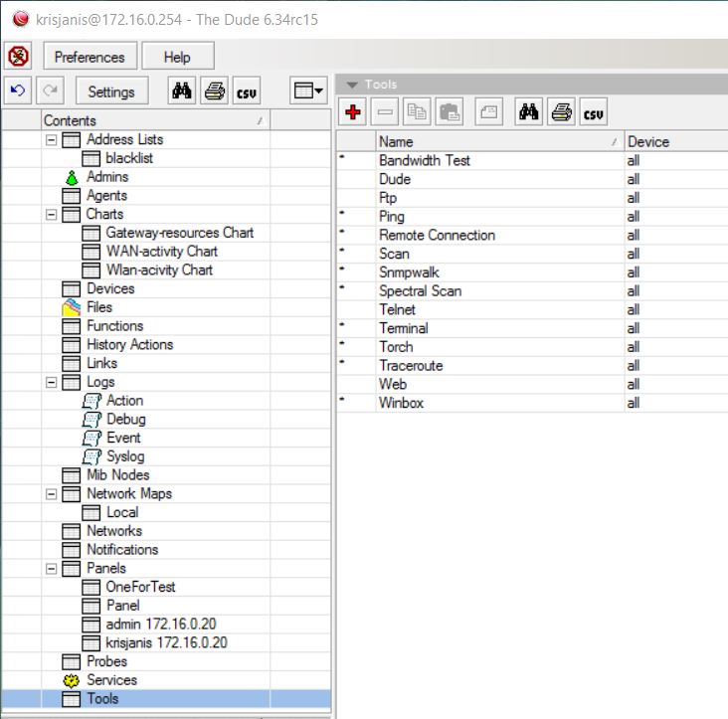728x719 pixels.
Task: Collapse the Address Lists tree node
Action: point(51,139)
